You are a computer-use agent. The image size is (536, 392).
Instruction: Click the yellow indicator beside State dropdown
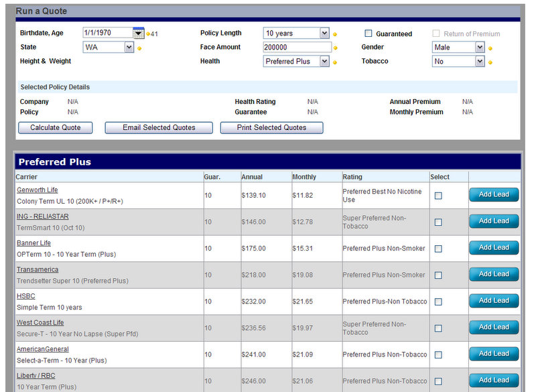pos(139,48)
